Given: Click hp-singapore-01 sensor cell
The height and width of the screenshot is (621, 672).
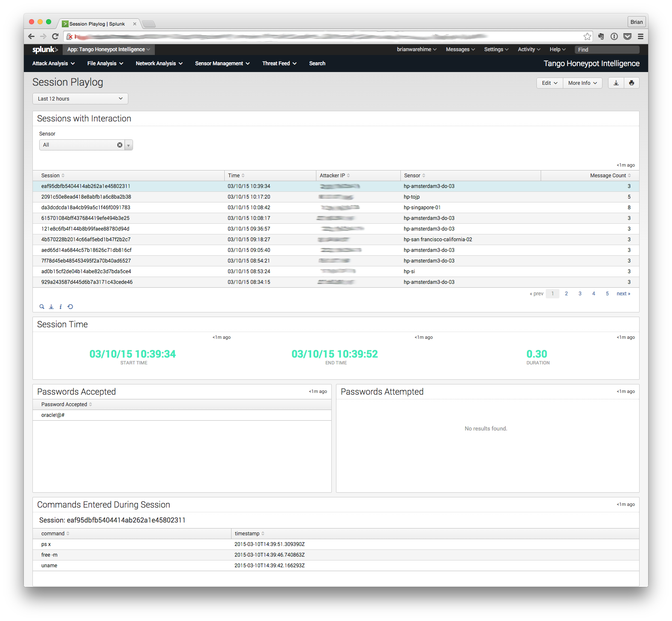Looking at the screenshot, I should click(422, 208).
